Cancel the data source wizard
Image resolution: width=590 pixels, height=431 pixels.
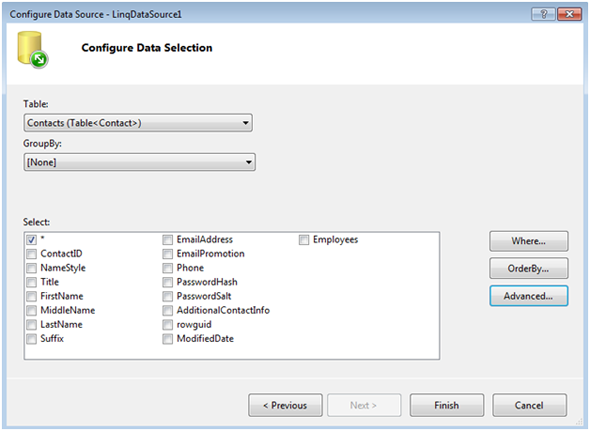click(529, 405)
